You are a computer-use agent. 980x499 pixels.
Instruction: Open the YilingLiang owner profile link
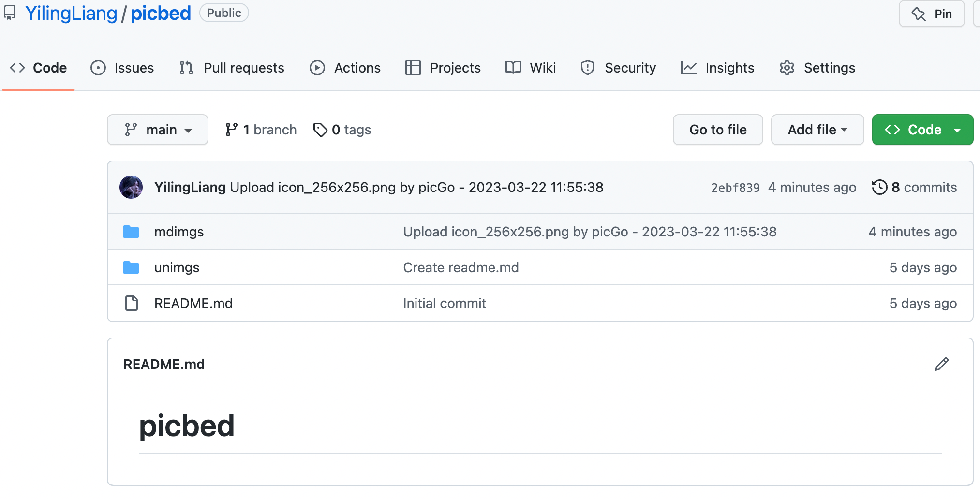pos(71,13)
